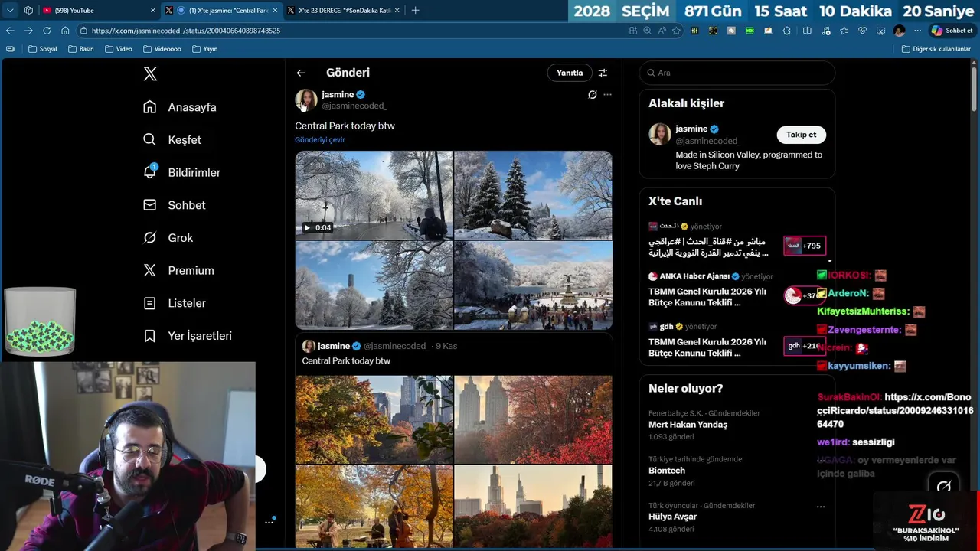Open post's three-dot more menu
The image size is (980, 551).
[x=607, y=95]
